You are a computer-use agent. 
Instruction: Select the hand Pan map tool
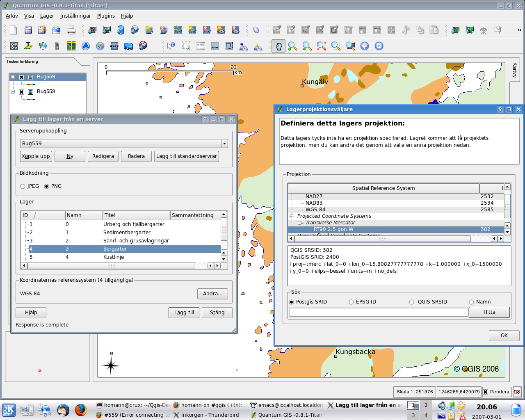tap(278, 46)
